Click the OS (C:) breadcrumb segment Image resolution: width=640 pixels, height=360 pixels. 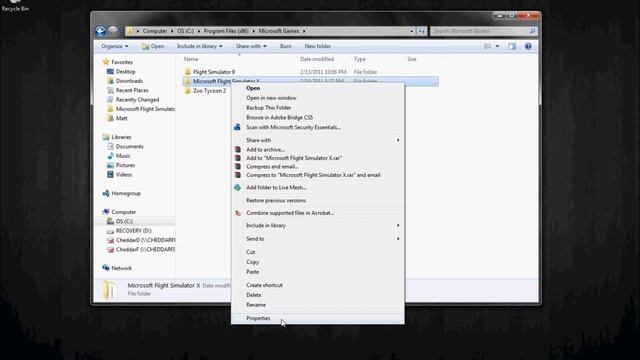[x=185, y=31]
